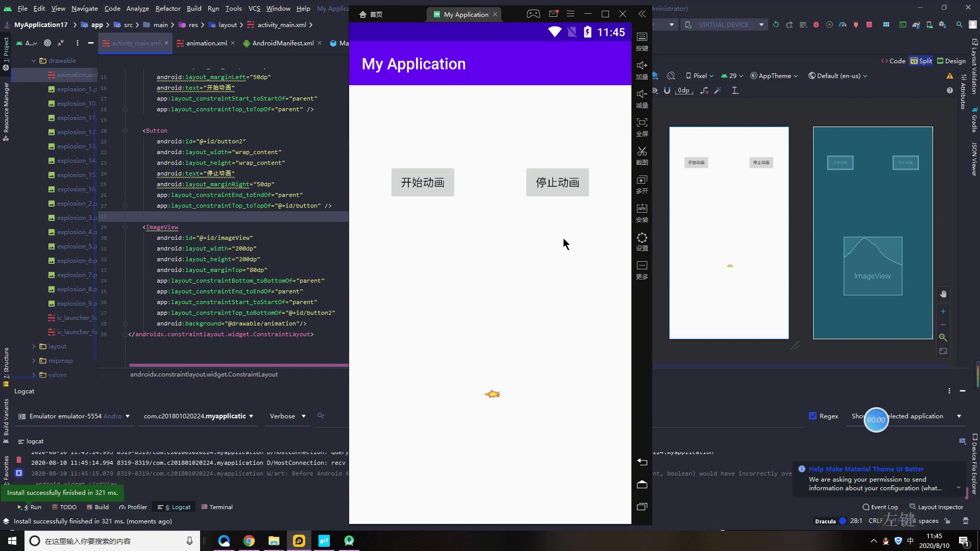Switch editor to Code view mode

click(893, 61)
